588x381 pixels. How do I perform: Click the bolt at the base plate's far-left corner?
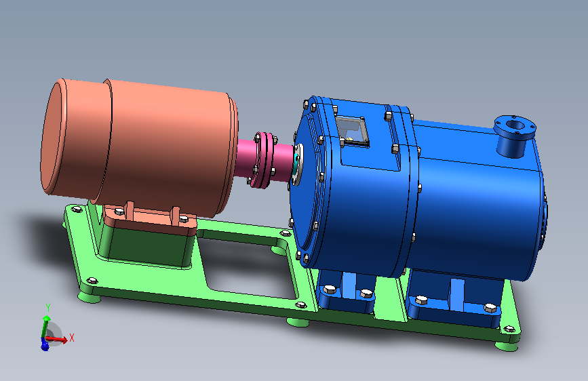(77, 209)
